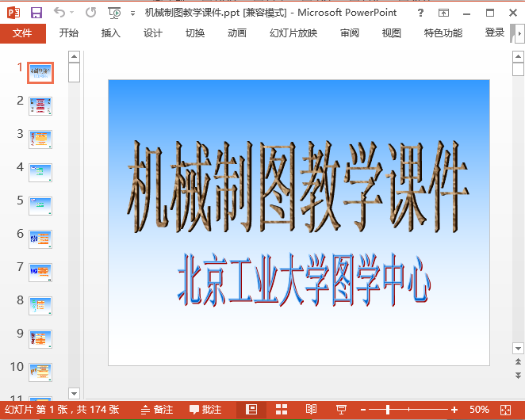The width and height of the screenshot is (525, 420).
Task: Toggle the 备注 notes pane
Action: tap(157, 410)
